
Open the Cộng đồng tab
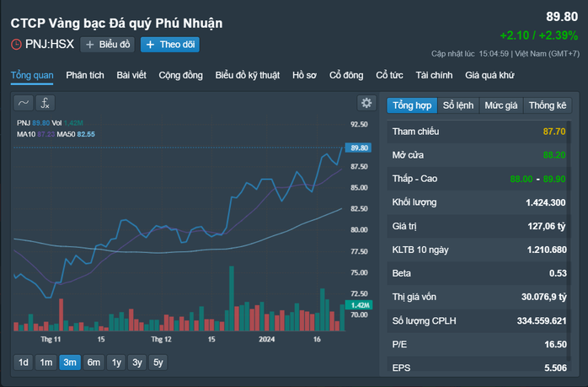(x=181, y=75)
